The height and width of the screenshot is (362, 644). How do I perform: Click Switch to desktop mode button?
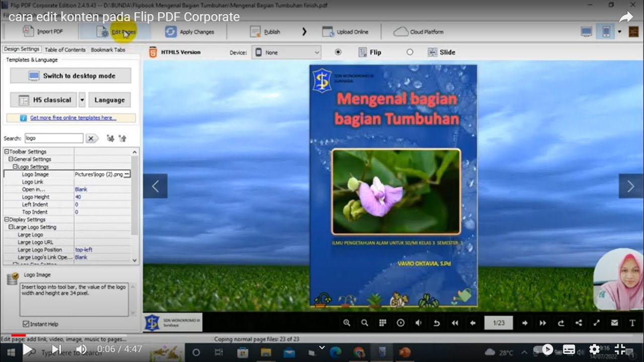pos(70,76)
